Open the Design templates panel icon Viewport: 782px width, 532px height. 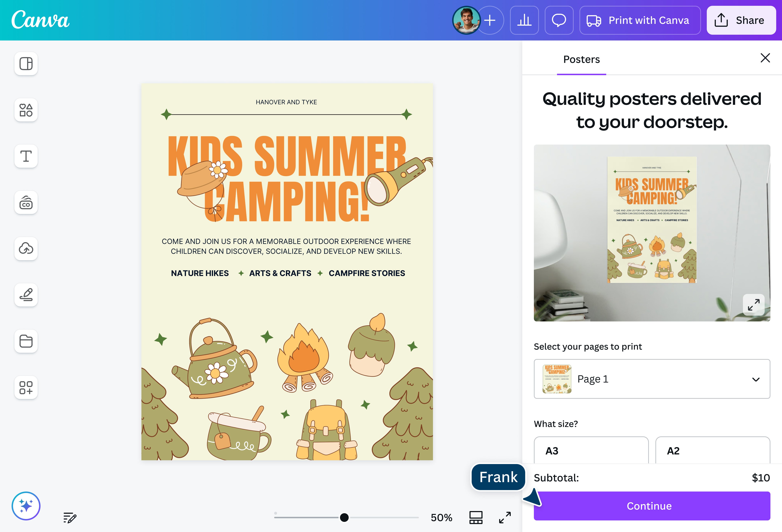(26, 64)
